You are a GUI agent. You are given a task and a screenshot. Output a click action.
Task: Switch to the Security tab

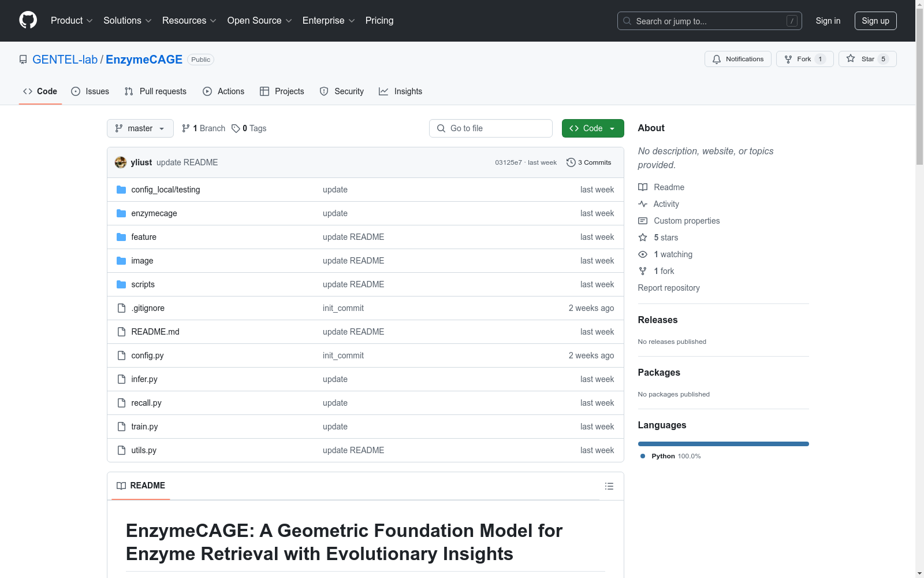tap(342, 91)
